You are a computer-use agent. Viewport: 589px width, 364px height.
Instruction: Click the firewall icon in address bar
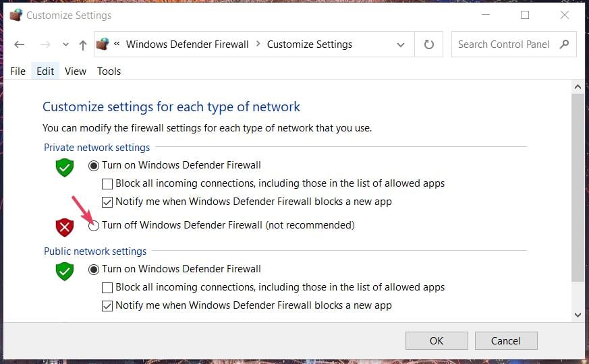point(103,44)
